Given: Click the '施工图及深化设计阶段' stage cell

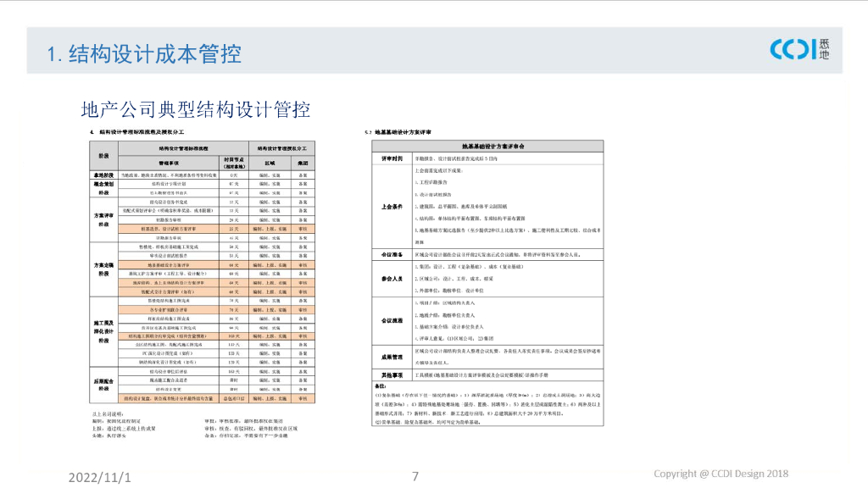Looking at the screenshot, I should tap(103, 331).
